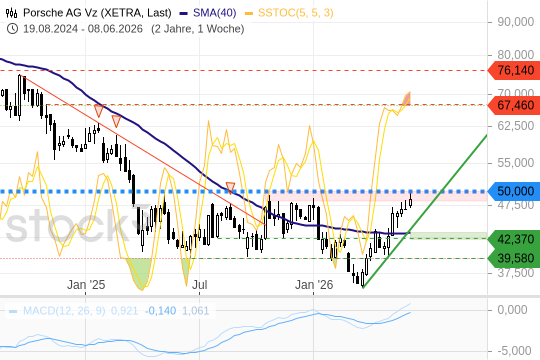
Task: Click the green 39,580 price label
Action: [x=515, y=258]
